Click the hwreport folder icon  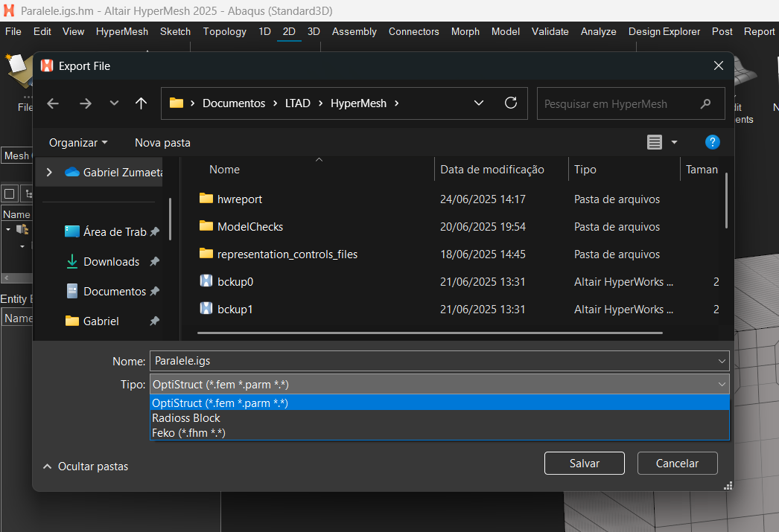(x=206, y=199)
